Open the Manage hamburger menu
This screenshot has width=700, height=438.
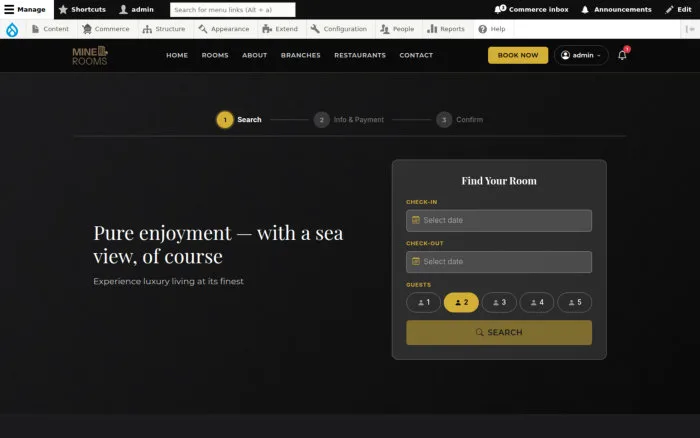(26, 9)
